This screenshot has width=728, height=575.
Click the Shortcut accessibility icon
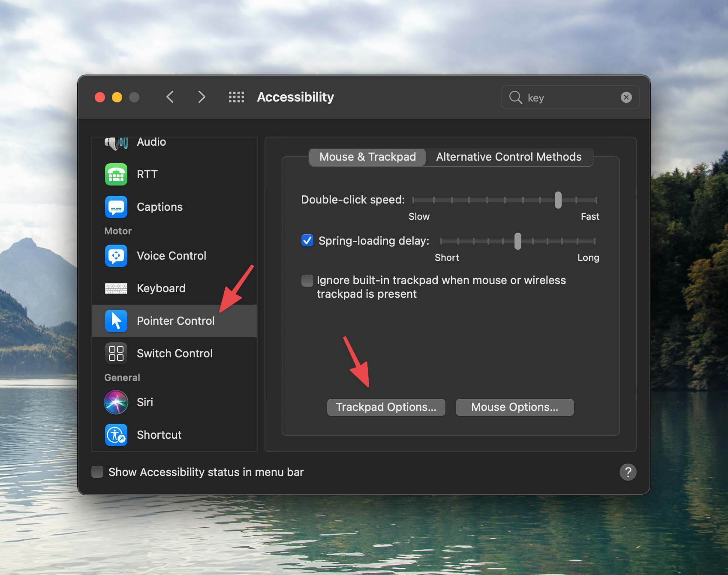coord(116,435)
